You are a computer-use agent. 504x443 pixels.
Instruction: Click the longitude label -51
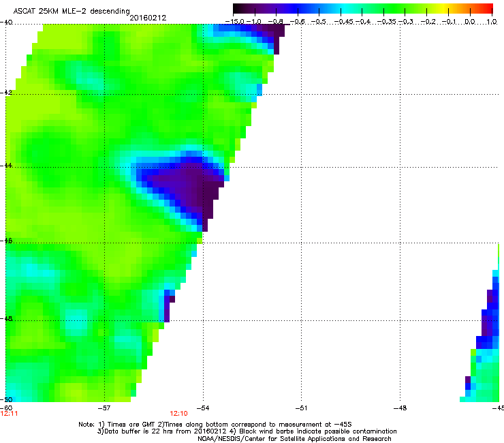pyautogui.click(x=301, y=408)
